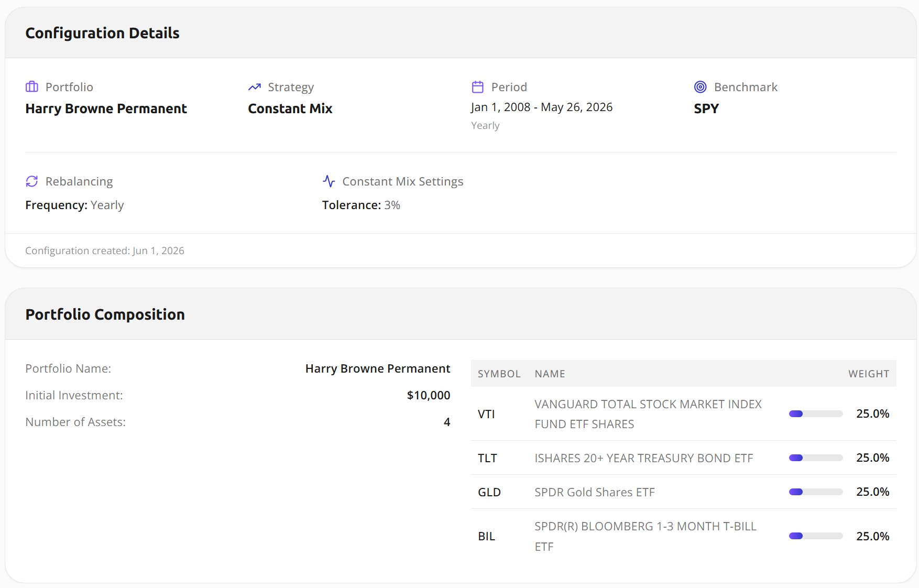Screen dimensions: 919x588
Task: Click the 'Rebalancing' section label
Action: (79, 181)
